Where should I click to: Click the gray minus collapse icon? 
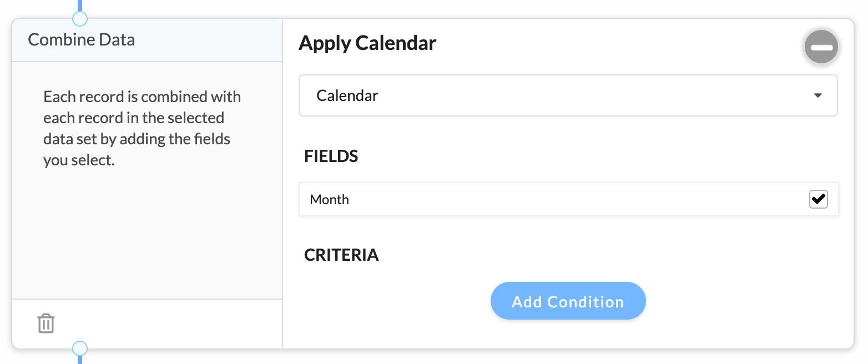point(821,48)
